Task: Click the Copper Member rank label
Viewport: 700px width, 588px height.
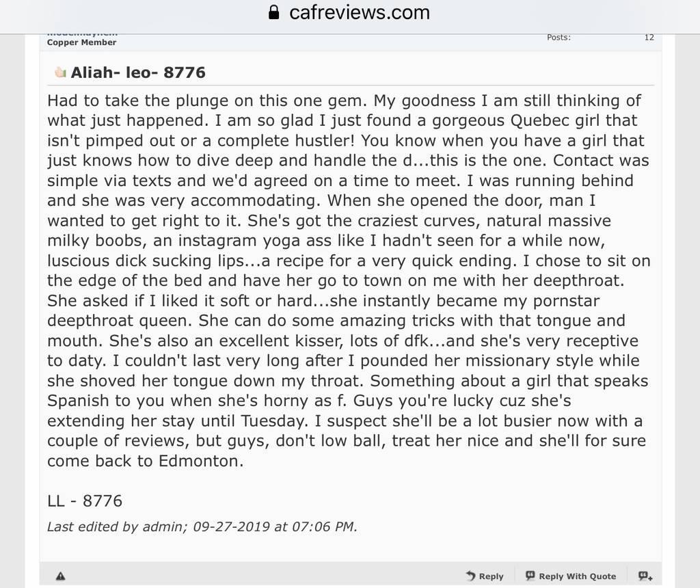Action: point(82,42)
